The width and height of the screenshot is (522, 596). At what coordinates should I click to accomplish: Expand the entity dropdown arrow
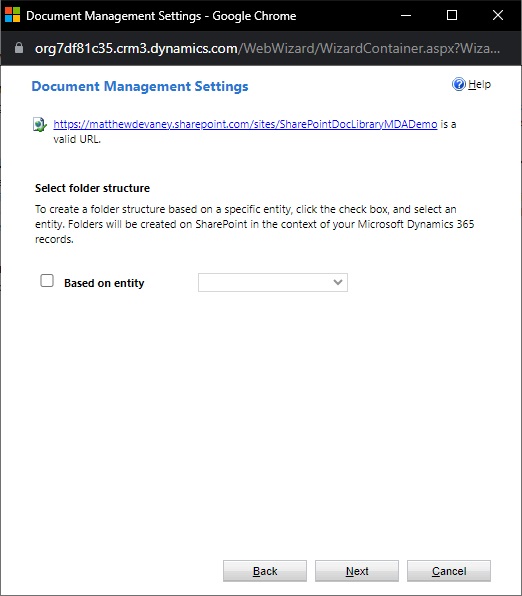pyautogui.click(x=338, y=282)
